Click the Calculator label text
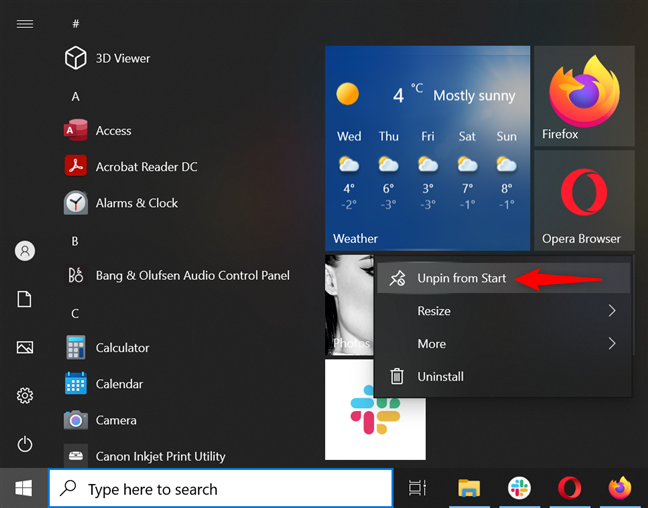 click(122, 348)
